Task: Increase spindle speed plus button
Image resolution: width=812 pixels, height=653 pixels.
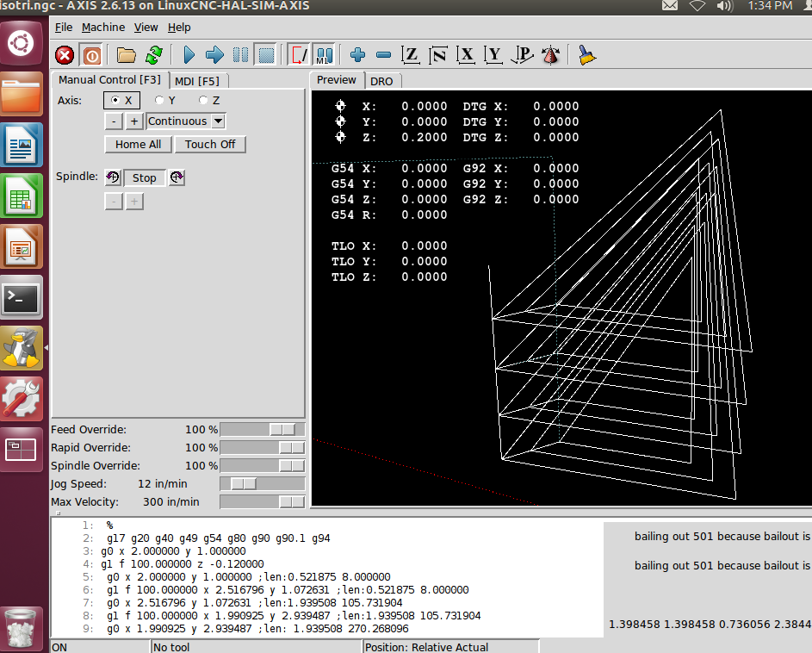Action: pyautogui.click(x=134, y=202)
